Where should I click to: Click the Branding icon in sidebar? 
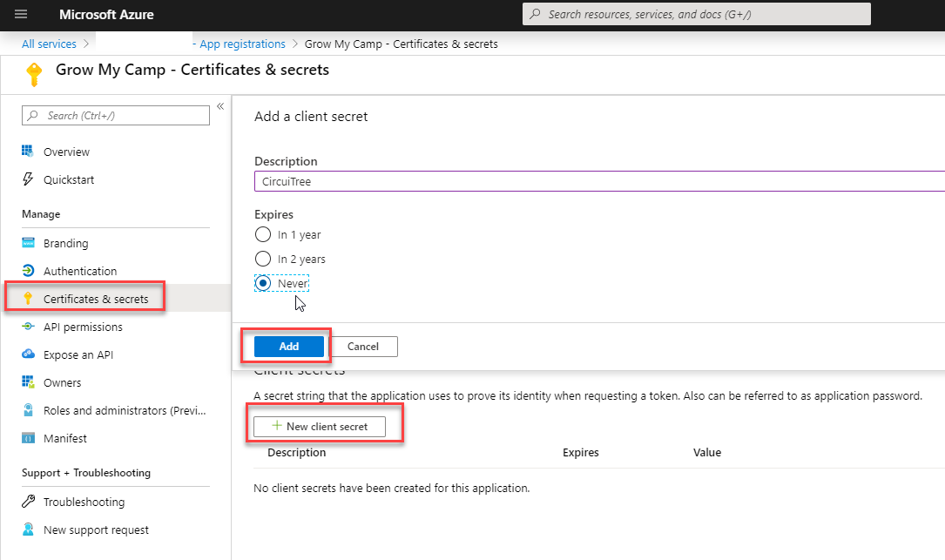coord(28,243)
